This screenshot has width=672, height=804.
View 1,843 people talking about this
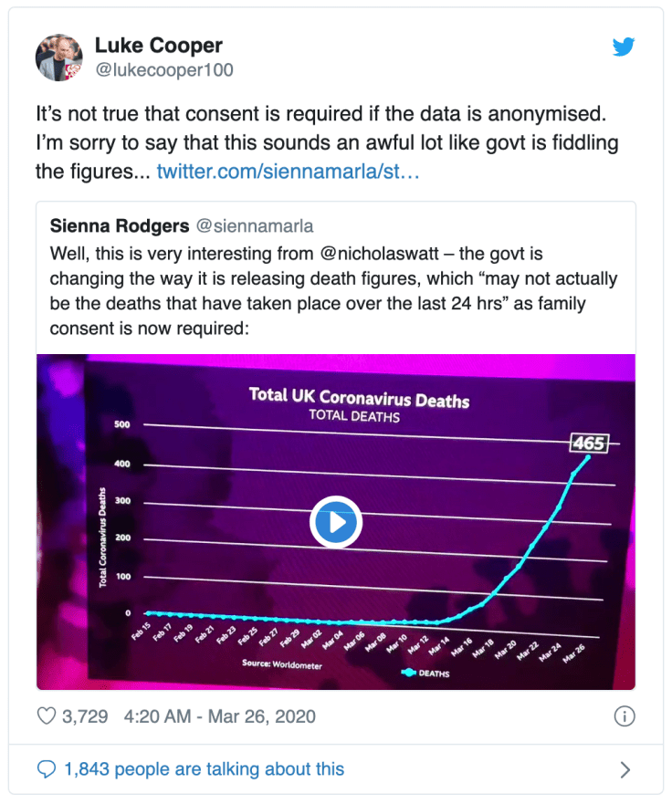(x=204, y=769)
